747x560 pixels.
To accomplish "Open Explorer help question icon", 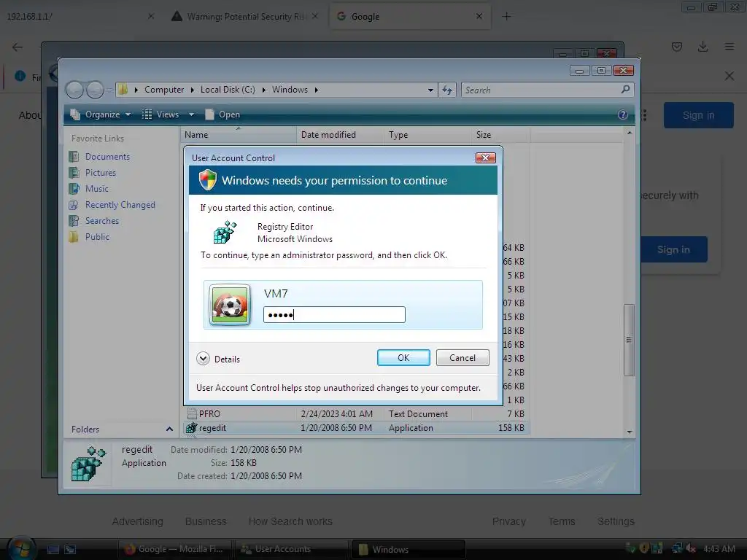I will [623, 114].
